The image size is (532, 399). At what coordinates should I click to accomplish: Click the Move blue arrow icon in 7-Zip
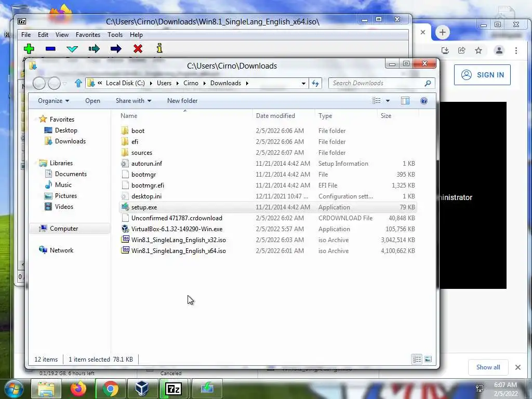point(116,49)
